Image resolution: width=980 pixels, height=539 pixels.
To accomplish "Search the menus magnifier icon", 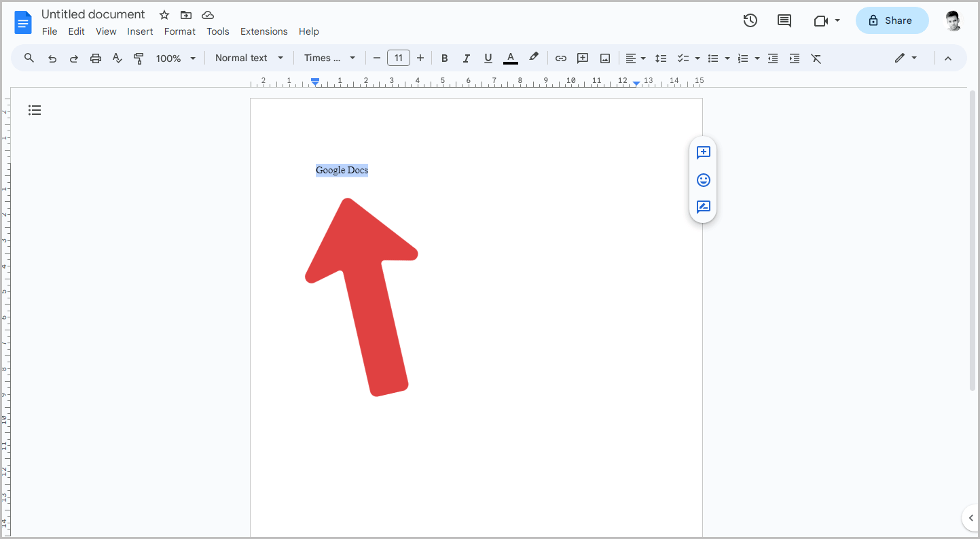I will tap(29, 58).
